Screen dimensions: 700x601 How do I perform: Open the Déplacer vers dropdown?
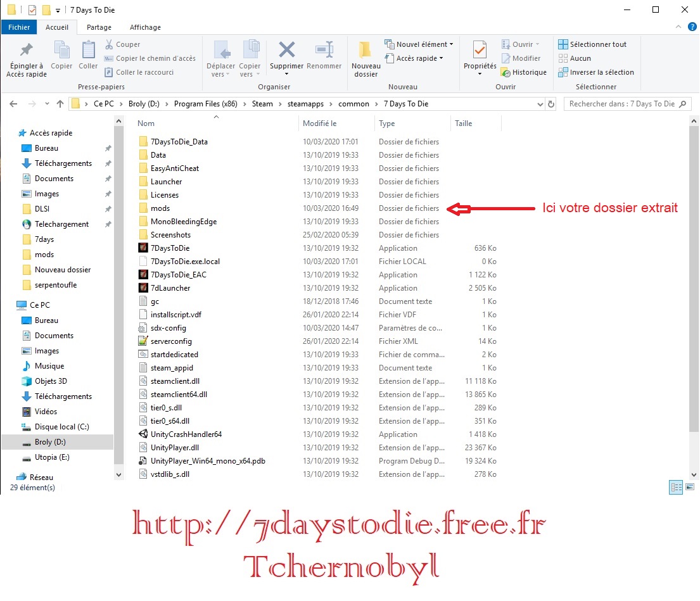point(220,70)
